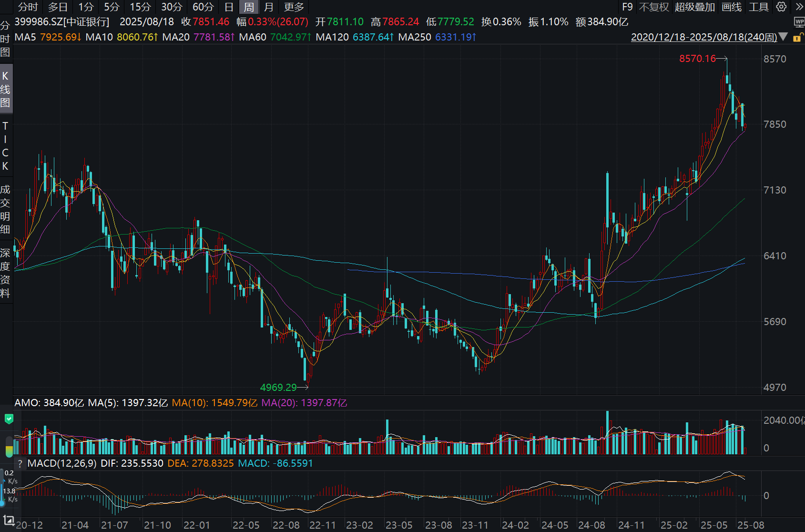Open 成交明细 in the left sidebar
This screenshot has width=805, height=532.
point(5,209)
